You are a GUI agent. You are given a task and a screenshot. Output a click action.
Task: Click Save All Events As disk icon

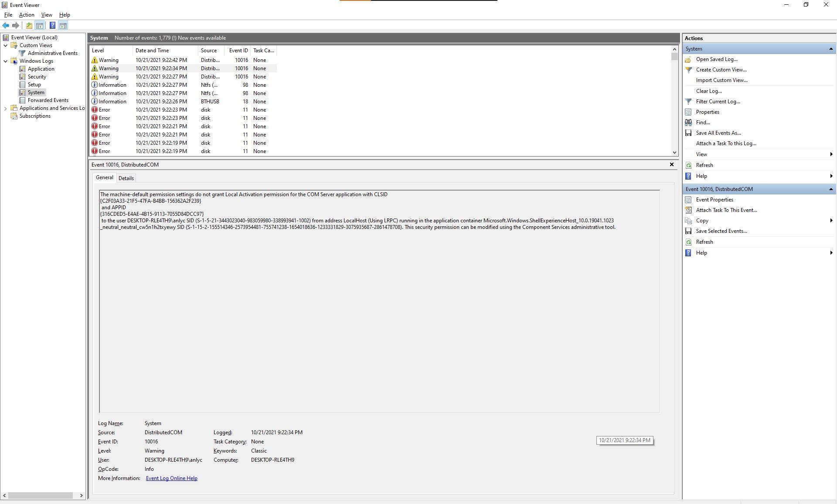pyautogui.click(x=688, y=133)
